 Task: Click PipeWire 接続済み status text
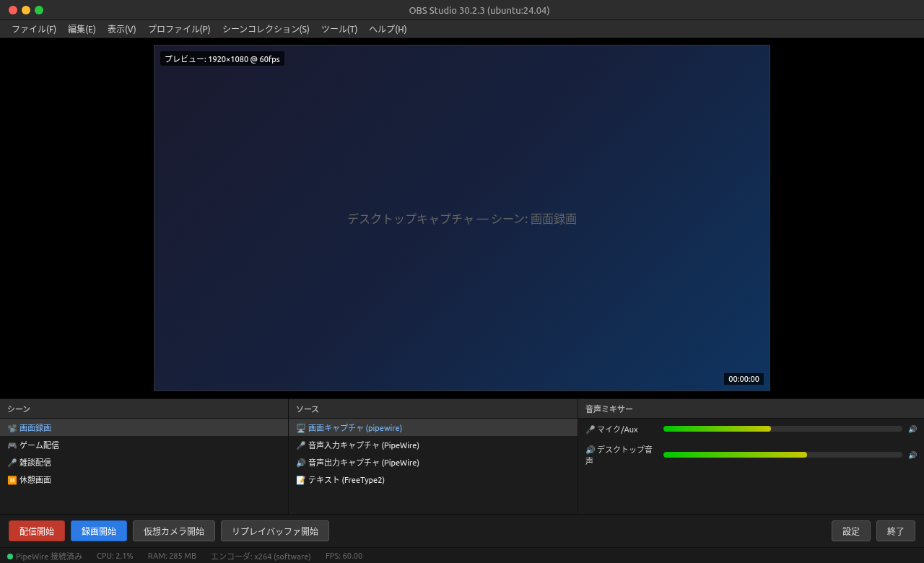pyautogui.click(x=49, y=557)
